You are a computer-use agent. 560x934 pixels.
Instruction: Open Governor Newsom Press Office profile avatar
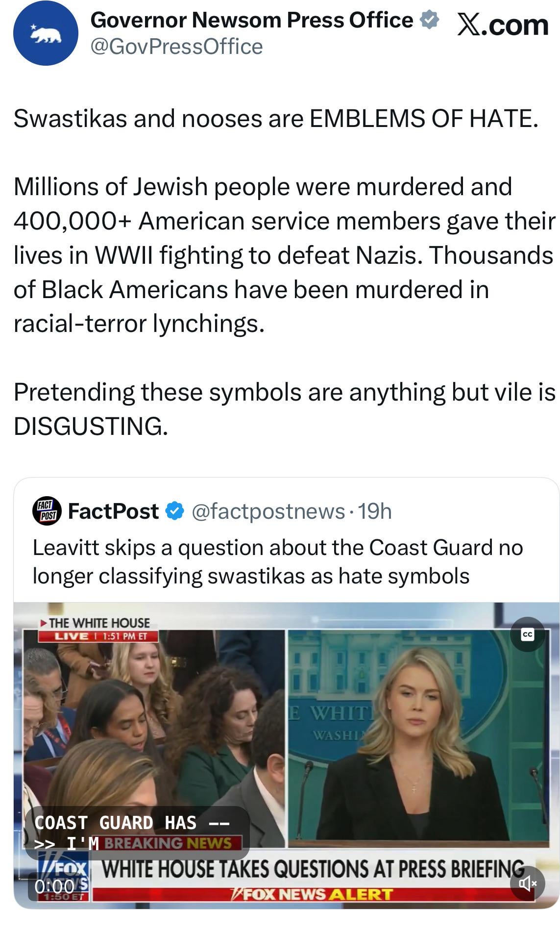click(x=46, y=33)
